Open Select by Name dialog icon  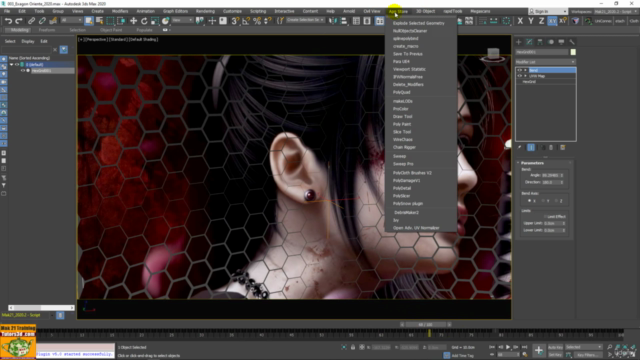point(99,21)
